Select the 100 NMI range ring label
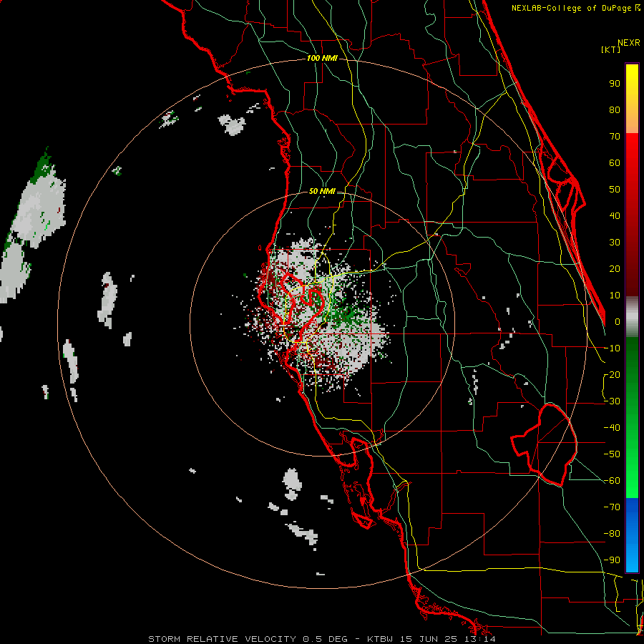The image size is (644, 644). tap(322, 59)
